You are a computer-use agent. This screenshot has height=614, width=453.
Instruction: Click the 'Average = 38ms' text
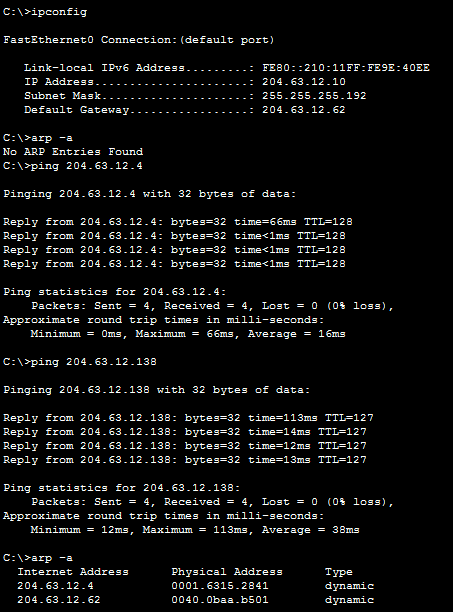tap(310, 530)
